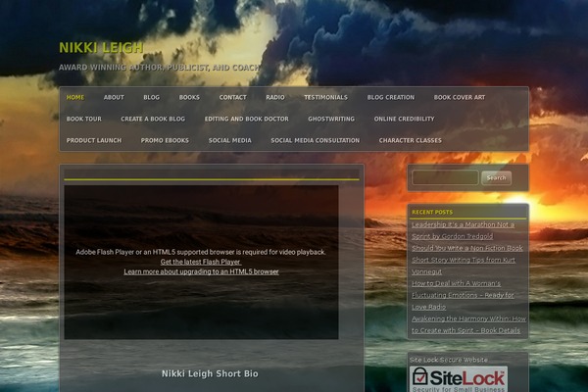The width and height of the screenshot is (588, 392).
Task: Click the video player area
Action: tap(201, 263)
